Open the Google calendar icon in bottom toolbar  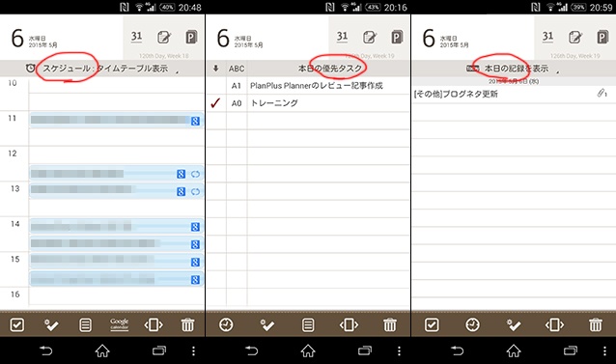[x=120, y=324]
